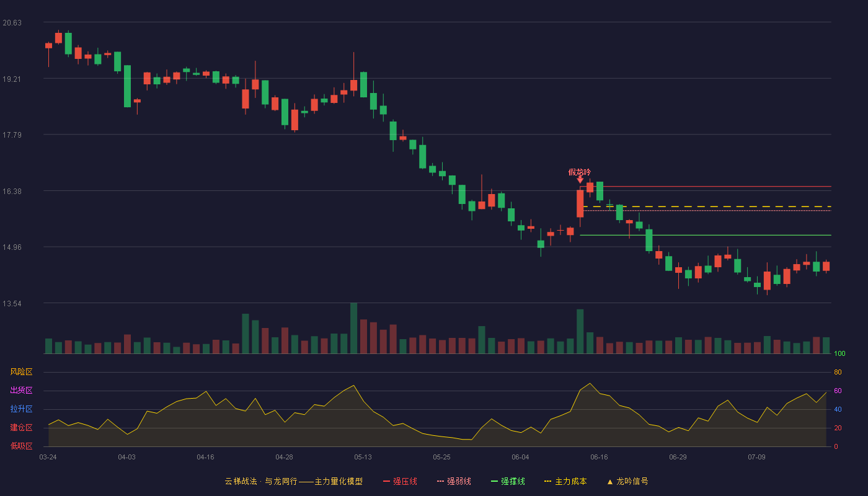
Task: Click the red 强压线 legend dash
Action: [387, 481]
